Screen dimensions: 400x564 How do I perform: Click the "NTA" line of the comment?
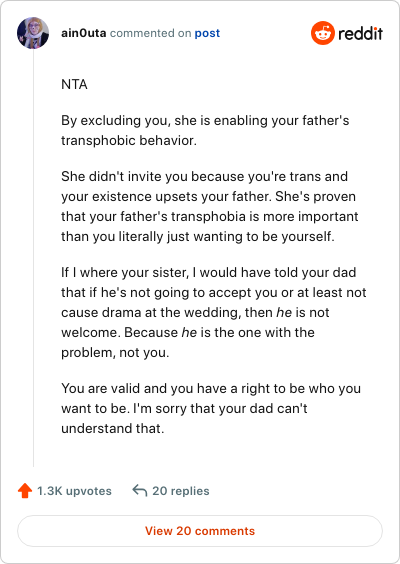point(74,84)
